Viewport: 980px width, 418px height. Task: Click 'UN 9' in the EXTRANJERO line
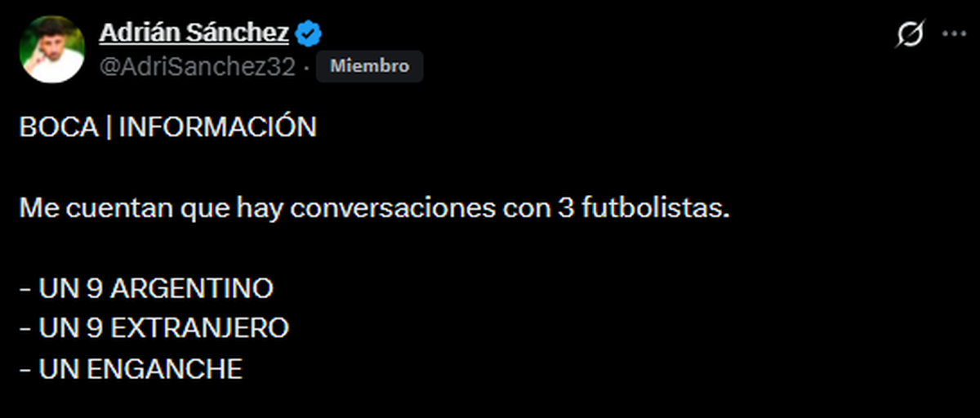tap(70, 328)
